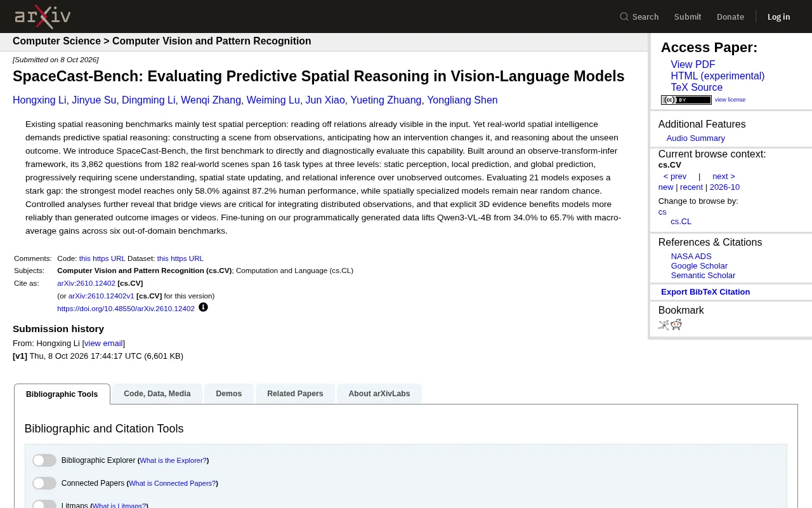Click Export BibTeX Citation
The height and width of the screenshot is (508, 812).
point(705,292)
